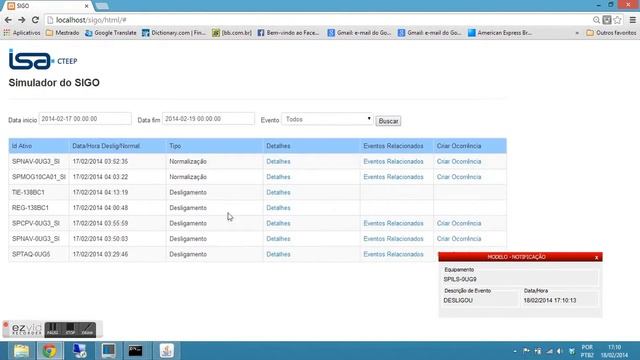Open the Google Translate bookmark
Screen dimensions: 640x360
coord(111,33)
